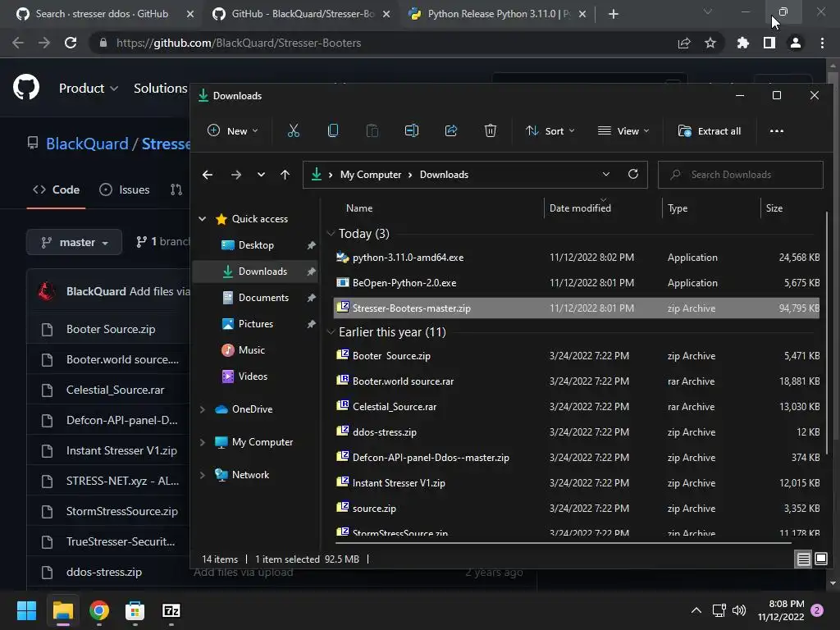The width and height of the screenshot is (840, 630).
Task: Expand My Computer tree node
Action: point(203,442)
